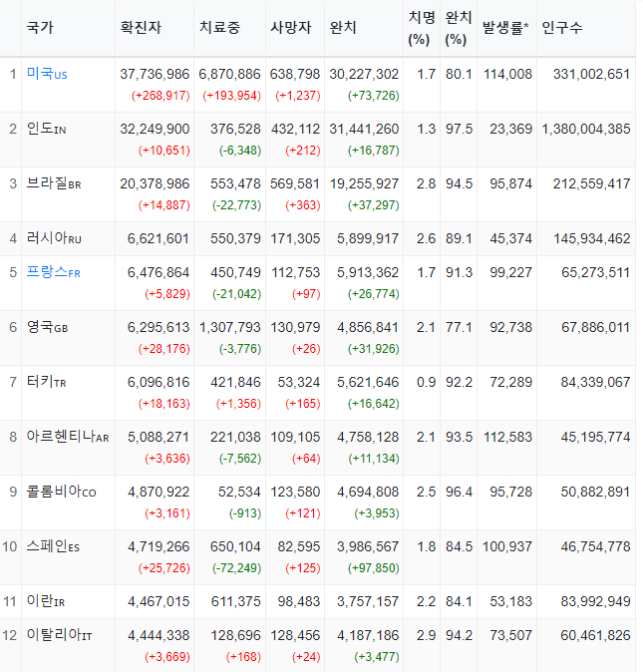
Task: Click India recovery rate 97.5
Action: 459,129
